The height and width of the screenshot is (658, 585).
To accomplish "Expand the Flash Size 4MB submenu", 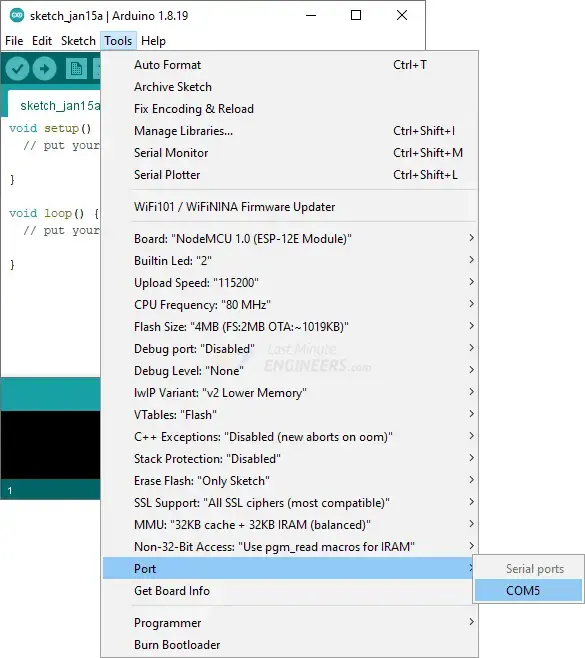I will coord(290,327).
